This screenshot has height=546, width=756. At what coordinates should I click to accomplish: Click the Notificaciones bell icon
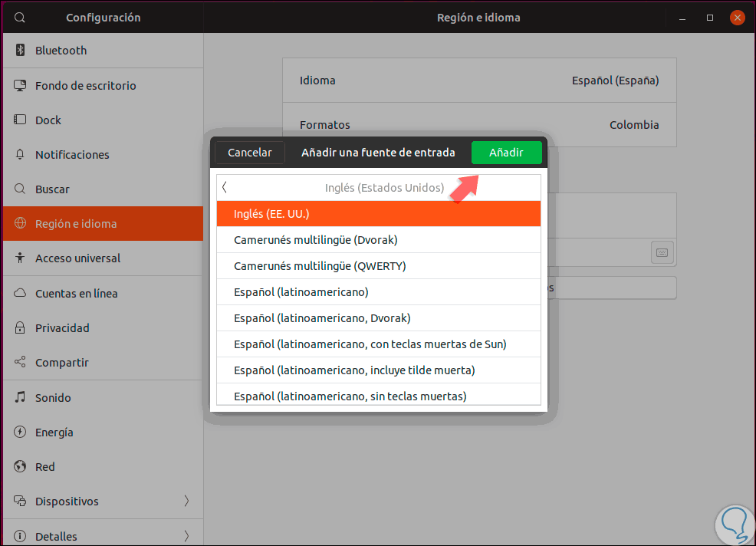coord(20,154)
